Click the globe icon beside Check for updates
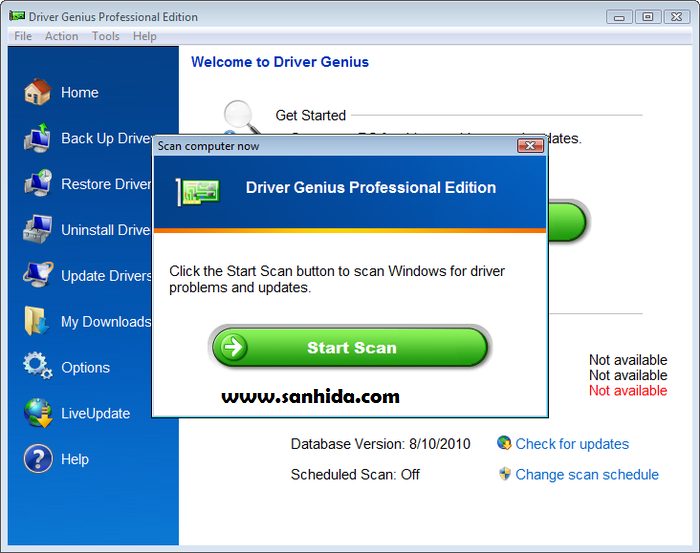 tap(504, 443)
